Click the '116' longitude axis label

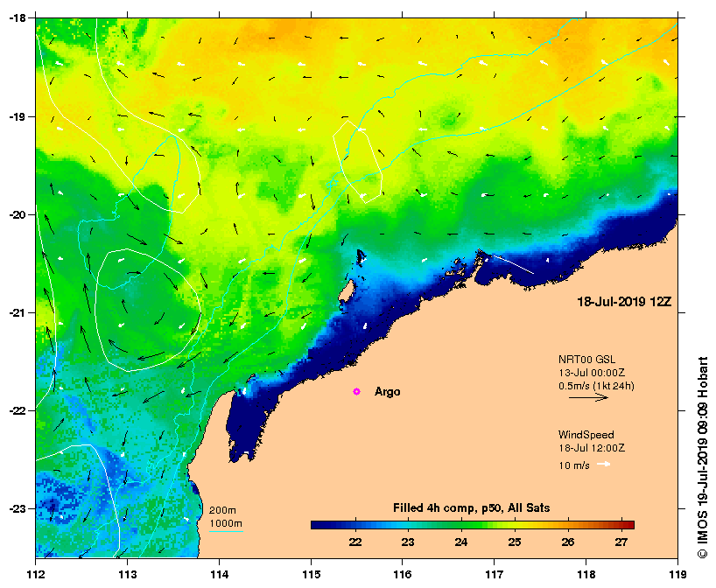click(403, 575)
